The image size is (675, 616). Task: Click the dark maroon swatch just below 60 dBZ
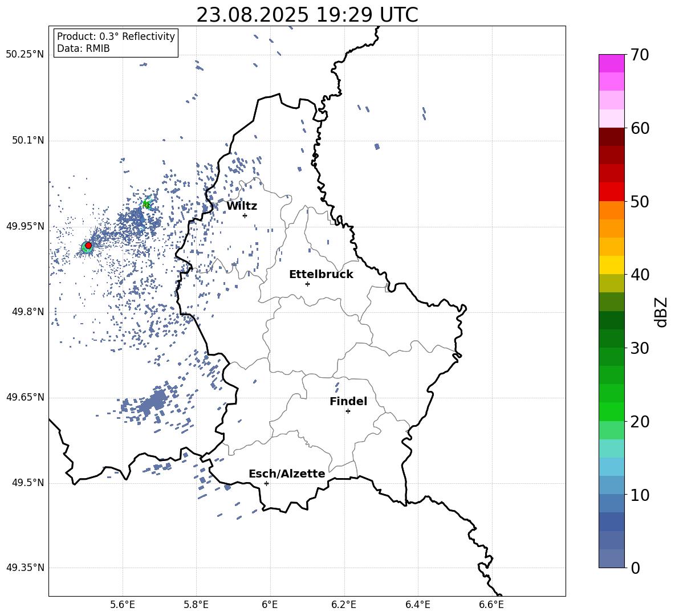tap(611, 137)
